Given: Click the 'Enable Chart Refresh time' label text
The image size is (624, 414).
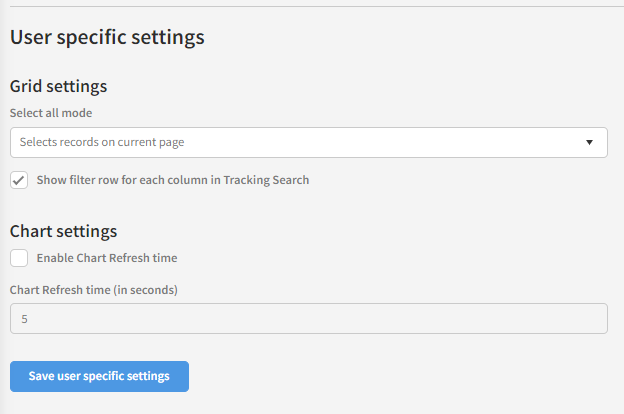Looking at the screenshot, I should tap(106, 258).
